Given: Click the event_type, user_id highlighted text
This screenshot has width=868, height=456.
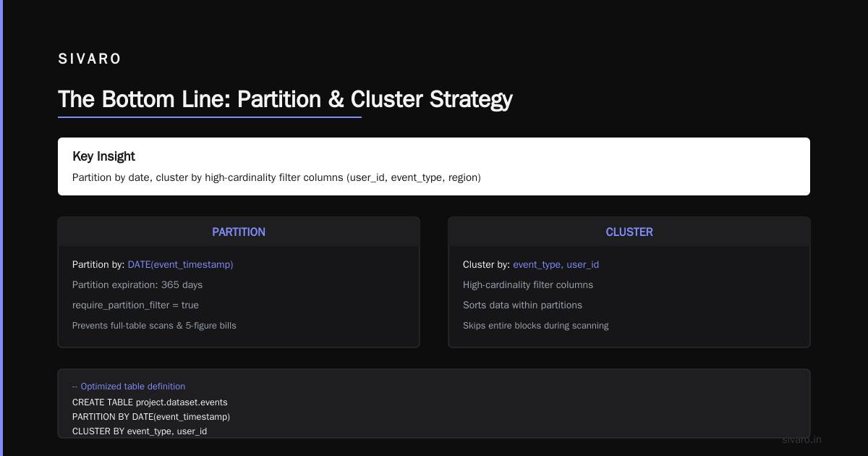Looking at the screenshot, I should (x=556, y=265).
